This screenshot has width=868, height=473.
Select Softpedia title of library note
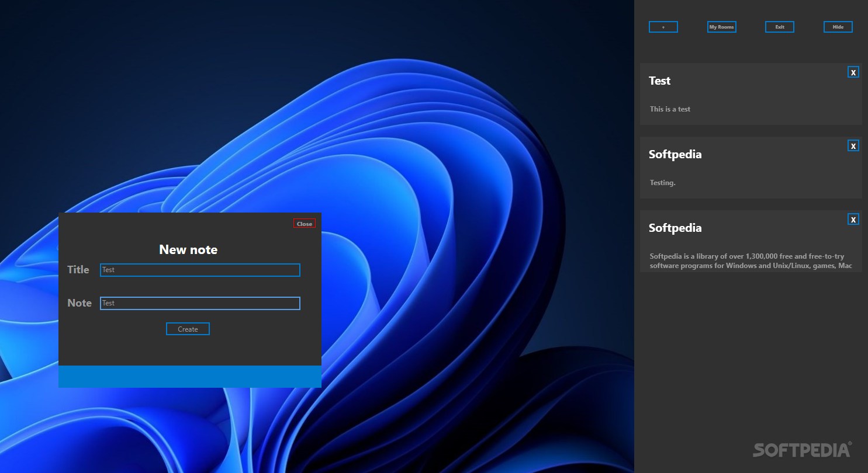(x=675, y=228)
